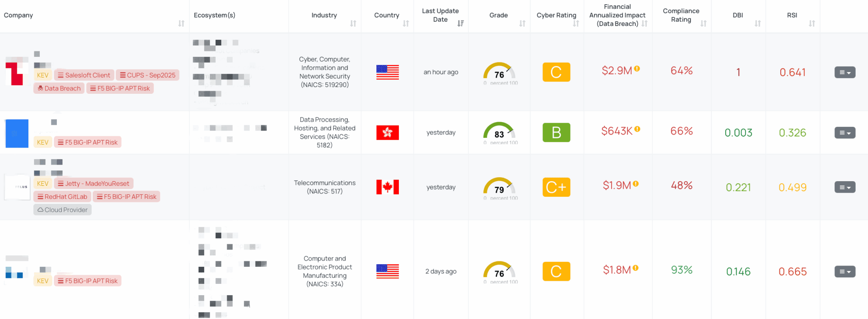Click the RedHat GitLab tag

62,196
